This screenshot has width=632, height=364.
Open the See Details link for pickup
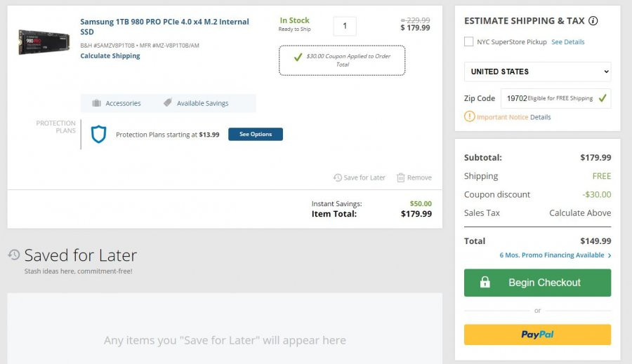tap(567, 42)
